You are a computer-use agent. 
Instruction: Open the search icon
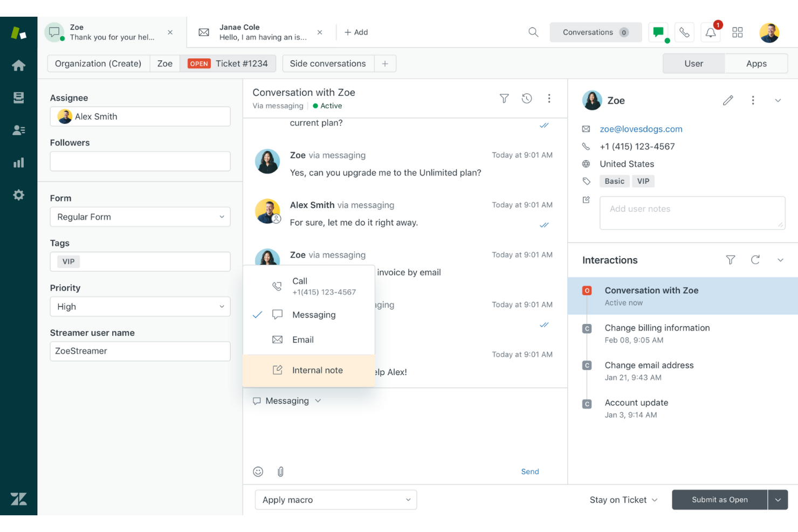coord(533,32)
